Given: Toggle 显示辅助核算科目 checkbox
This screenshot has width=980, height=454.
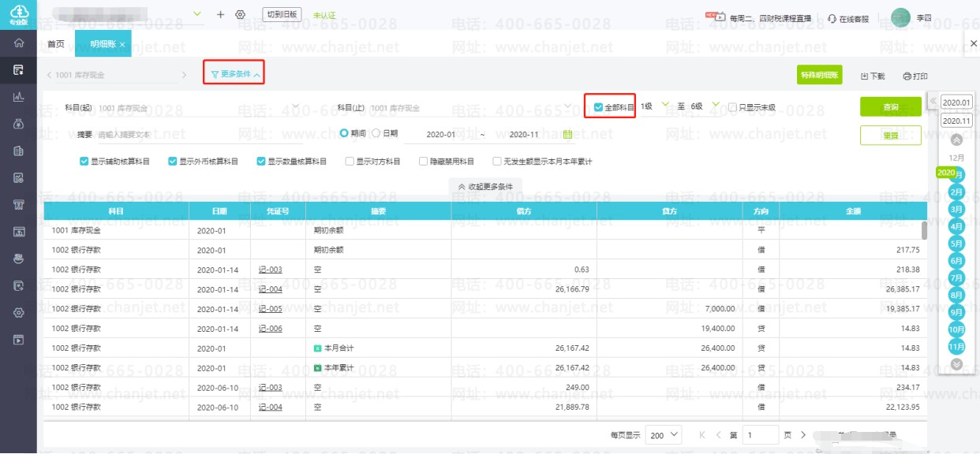Looking at the screenshot, I should click(84, 162).
